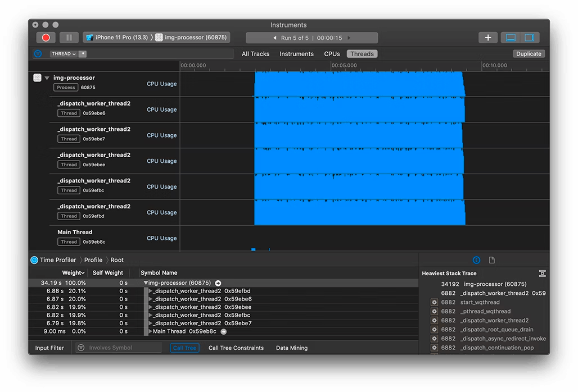Collapse the img-processor process track
The image size is (578, 392).
coord(47,78)
